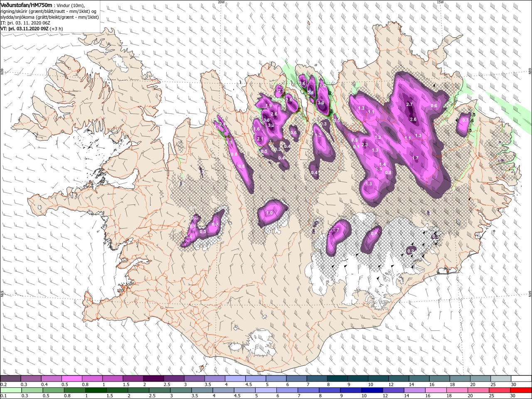This screenshot has width=532, height=399.
Task: Select top legend swatch between 0.5 and 0.8
Action: click(x=72, y=379)
